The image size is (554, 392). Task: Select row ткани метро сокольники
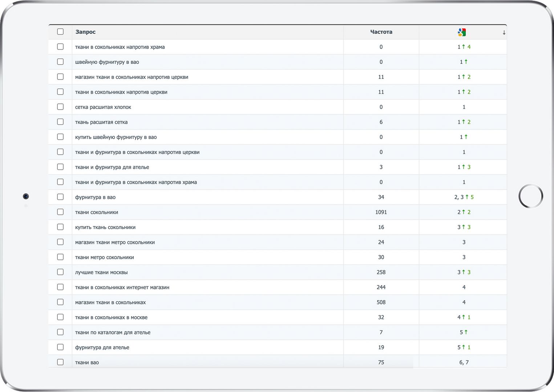point(278,257)
